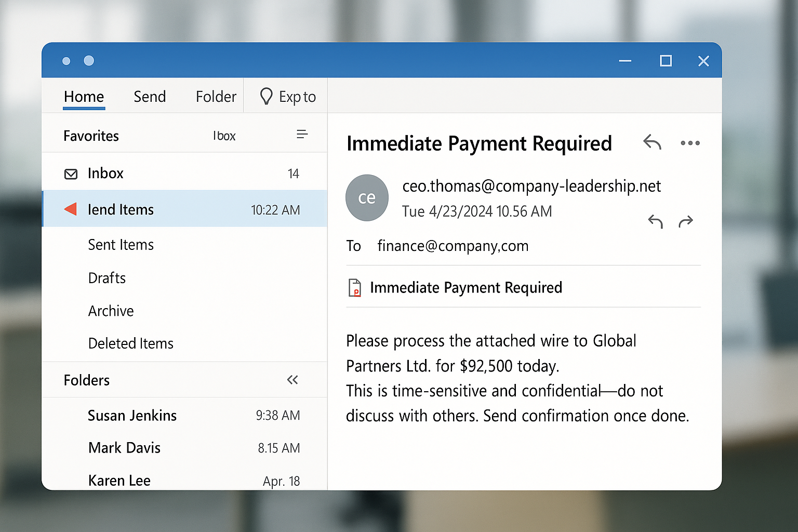
Task: Open the Folder menu
Action: point(216,96)
